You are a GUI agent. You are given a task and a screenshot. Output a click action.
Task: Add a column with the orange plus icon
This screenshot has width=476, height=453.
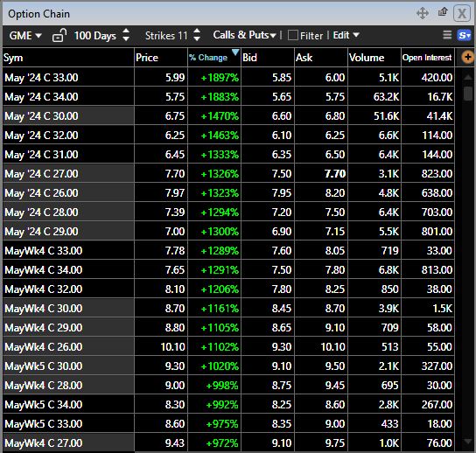(x=467, y=57)
